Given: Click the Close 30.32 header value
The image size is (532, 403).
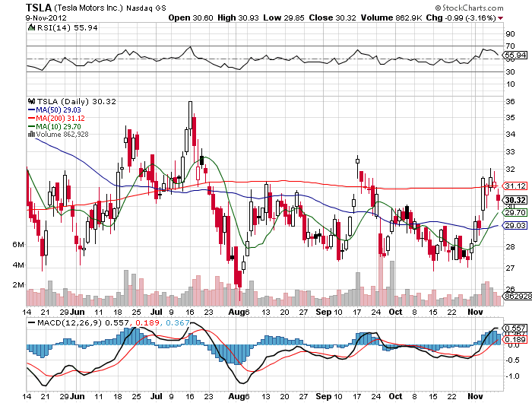Looking at the screenshot, I should point(333,17).
